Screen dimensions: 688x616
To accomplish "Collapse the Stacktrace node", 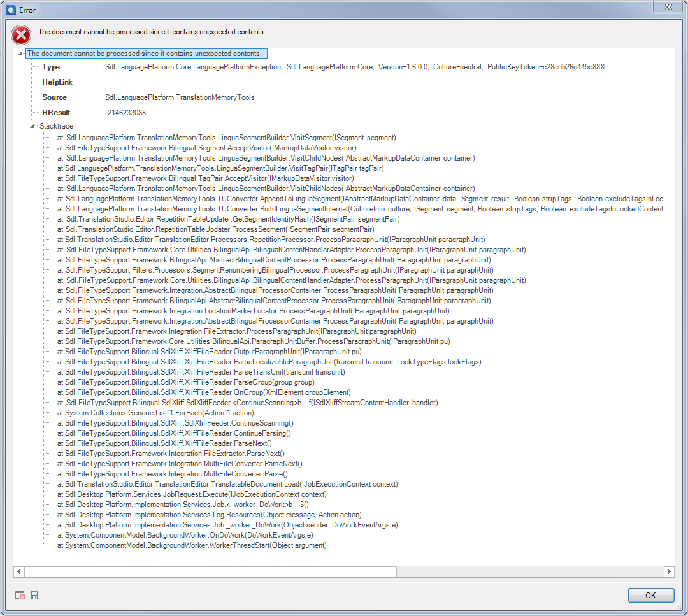I will (33, 127).
